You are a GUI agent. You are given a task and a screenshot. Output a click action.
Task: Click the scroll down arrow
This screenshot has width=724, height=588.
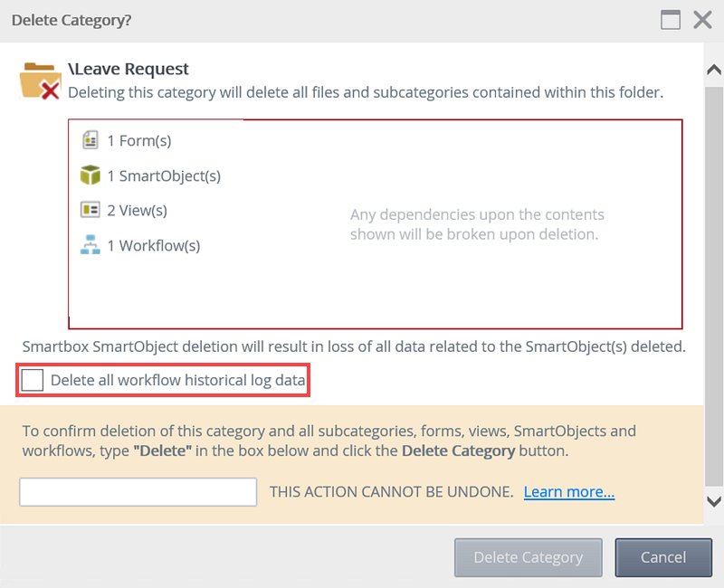pyautogui.click(x=714, y=501)
